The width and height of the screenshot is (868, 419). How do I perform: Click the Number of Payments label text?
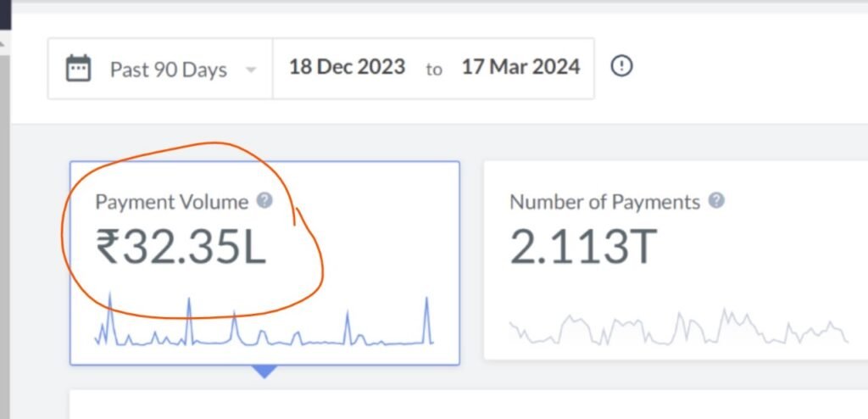coord(604,202)
